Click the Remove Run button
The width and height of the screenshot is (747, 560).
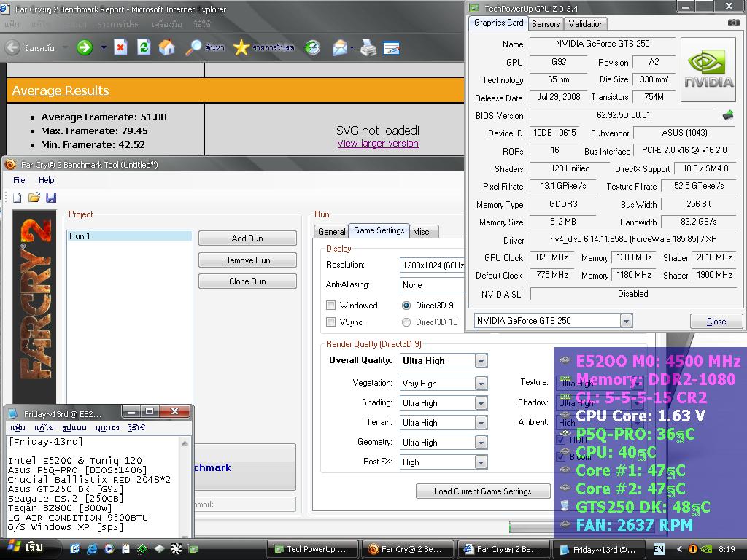[247, 260]
